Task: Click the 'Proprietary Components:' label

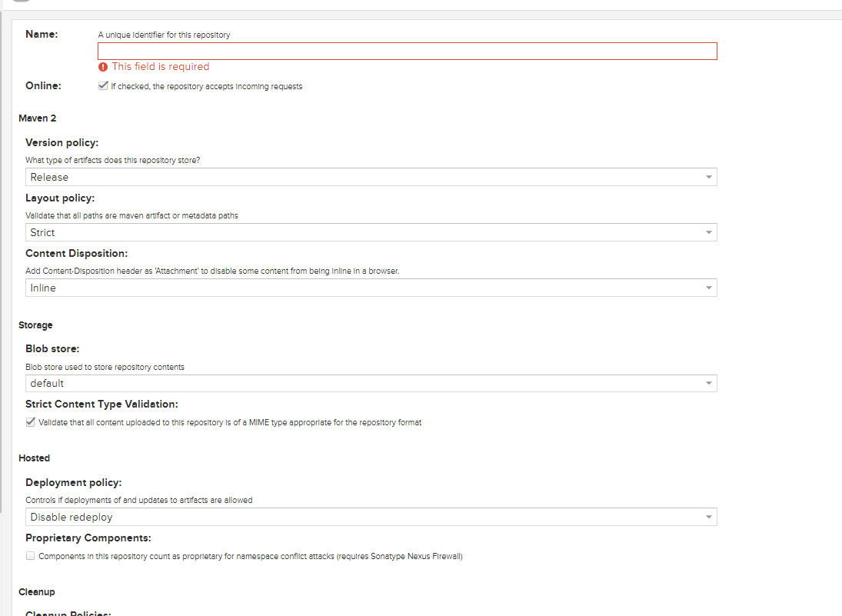Action: click(88, 538)
